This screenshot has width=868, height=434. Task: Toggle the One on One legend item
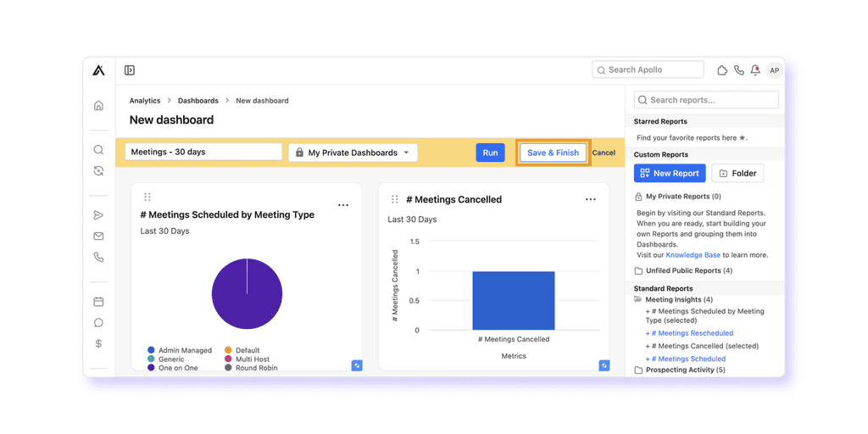(x=173, y=368)
